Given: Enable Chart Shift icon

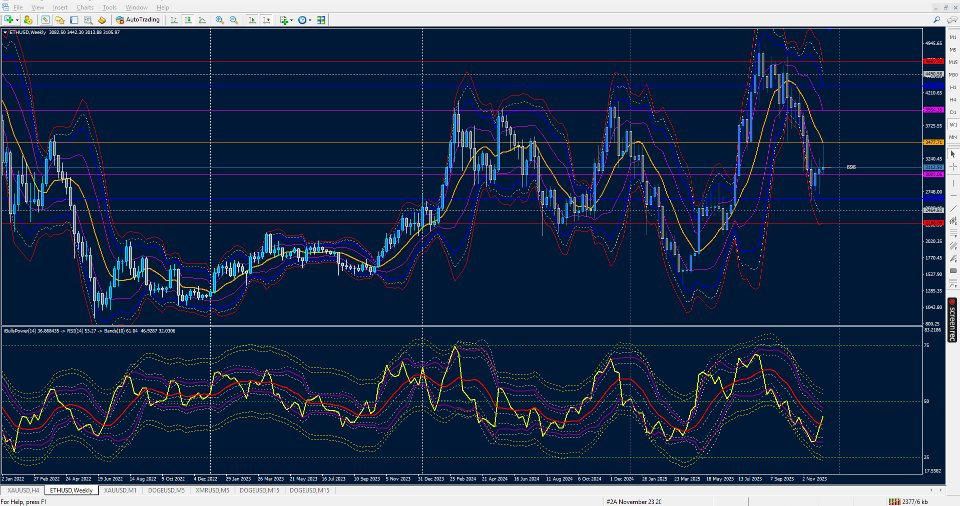Looking at the screenshot, I should click(x=266, y=20).
